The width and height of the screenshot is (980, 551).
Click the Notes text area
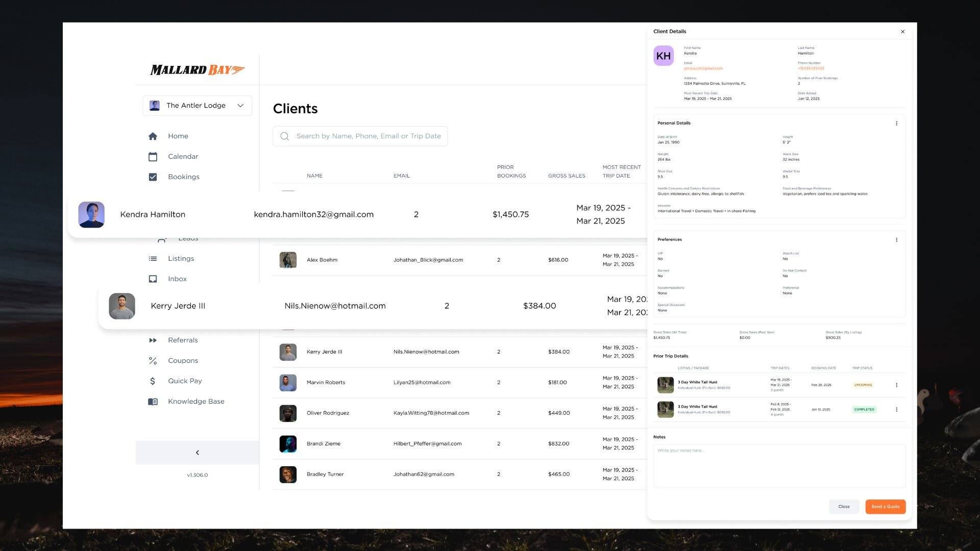[779, 465]
